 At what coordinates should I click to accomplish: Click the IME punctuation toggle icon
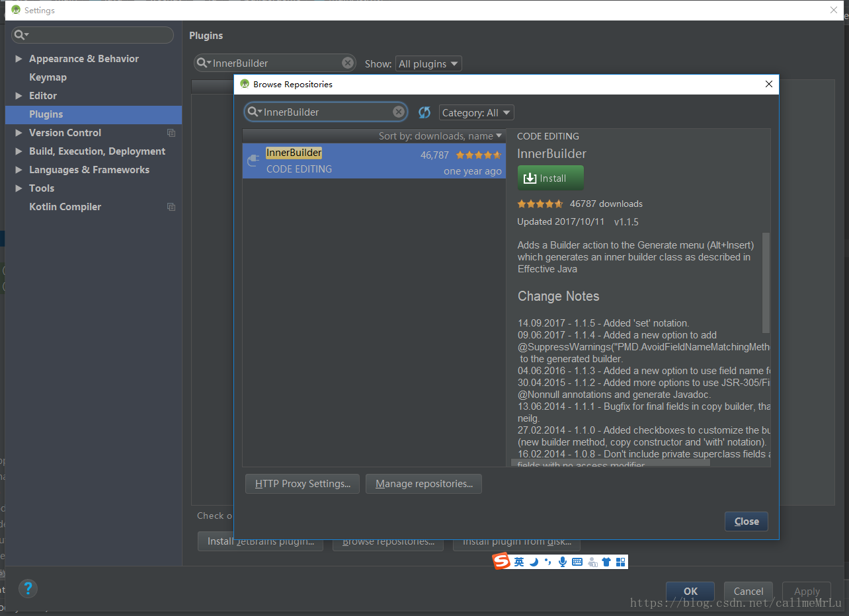[x=547, y=562]
